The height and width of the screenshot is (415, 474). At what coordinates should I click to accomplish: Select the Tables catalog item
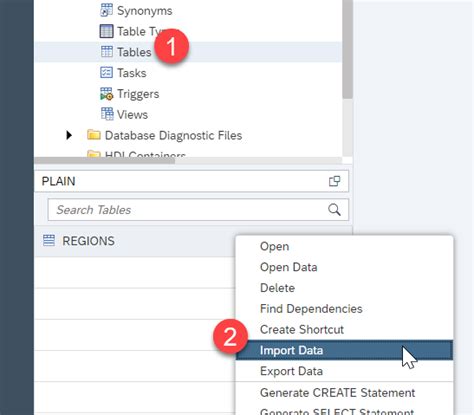tap(134, 52)
